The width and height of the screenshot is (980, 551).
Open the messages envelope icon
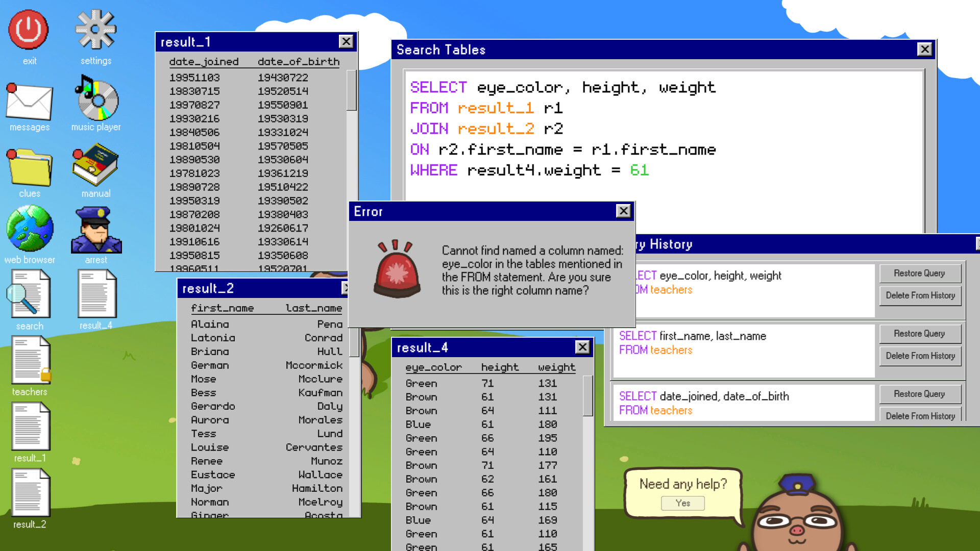click(x=29, y=102)
